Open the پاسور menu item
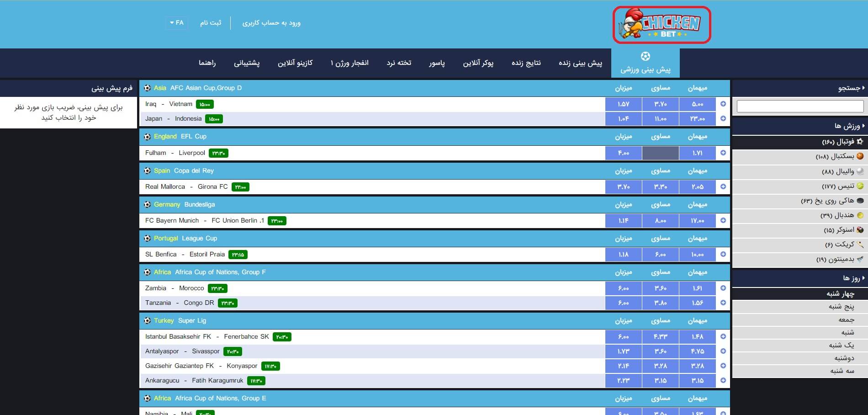This screenshot has height=415, width=868. [x=436, y=63]
